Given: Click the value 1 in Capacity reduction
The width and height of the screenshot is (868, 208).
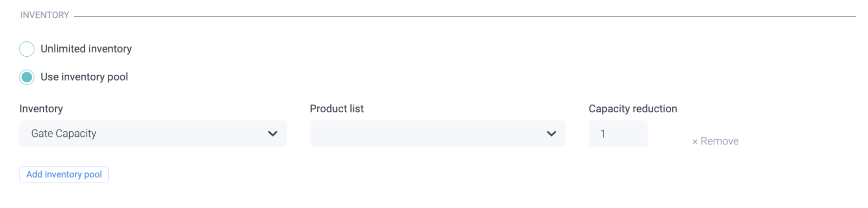Looking at the screenshot, I should click(x=603, y=134).
